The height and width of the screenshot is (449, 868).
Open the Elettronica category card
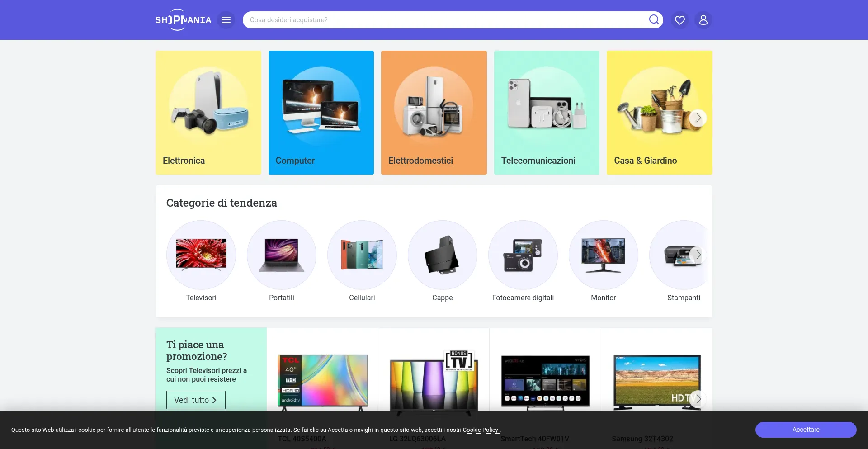[x=208, y=113]
